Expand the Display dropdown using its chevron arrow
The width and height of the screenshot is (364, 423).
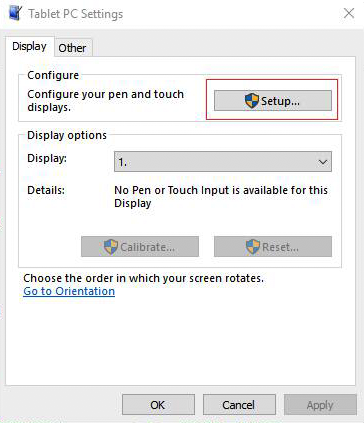[322, 162]
